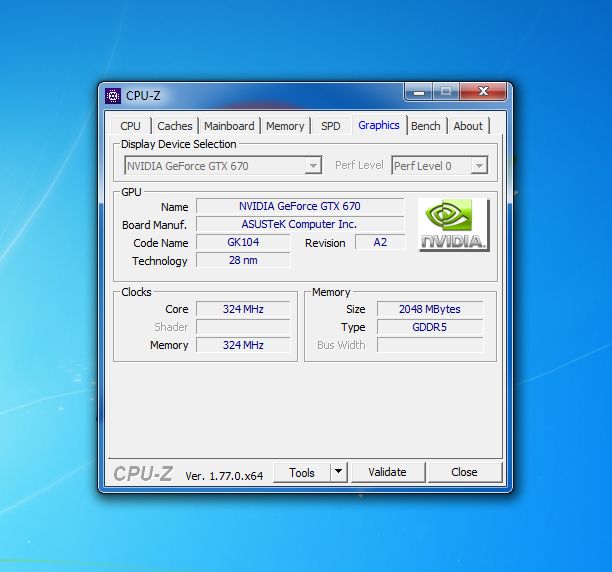Click the Type label in Memory group
Viewport: 612px width, 572px height.
[353, 327]
